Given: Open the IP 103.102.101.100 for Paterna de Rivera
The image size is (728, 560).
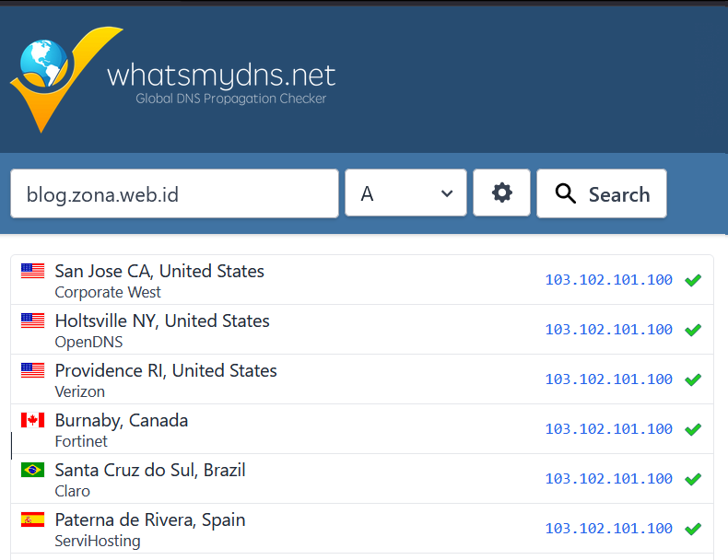Looking at the screenshot, I should click(x=609, y=528).
